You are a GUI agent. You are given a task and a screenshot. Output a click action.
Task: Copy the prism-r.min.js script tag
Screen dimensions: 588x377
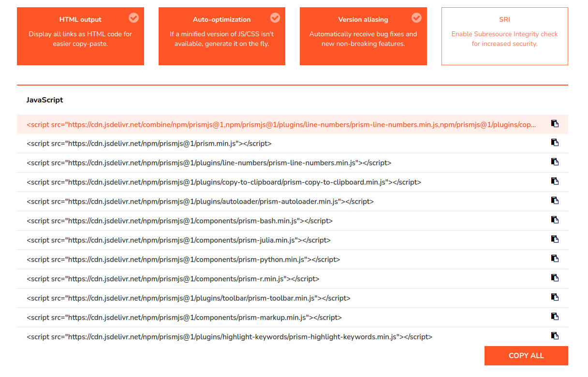[555, 278]
